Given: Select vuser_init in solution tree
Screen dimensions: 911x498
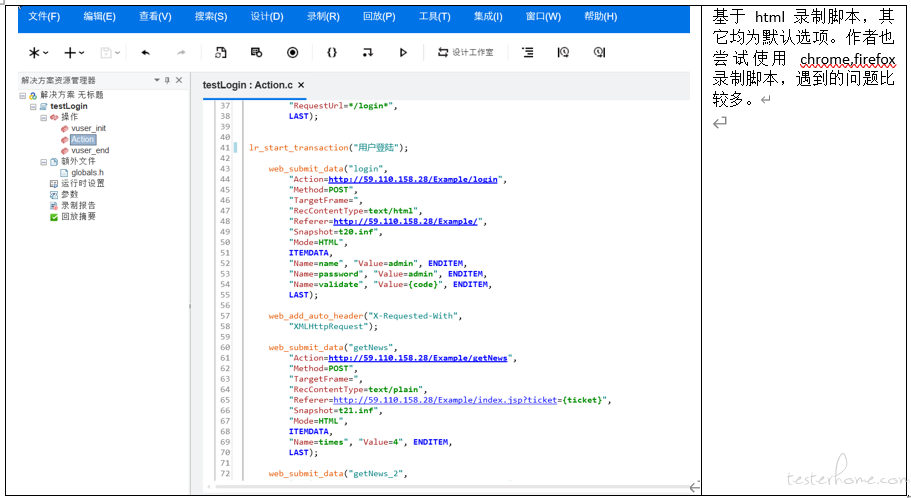Looking at the screenshot, I should 88,128.
